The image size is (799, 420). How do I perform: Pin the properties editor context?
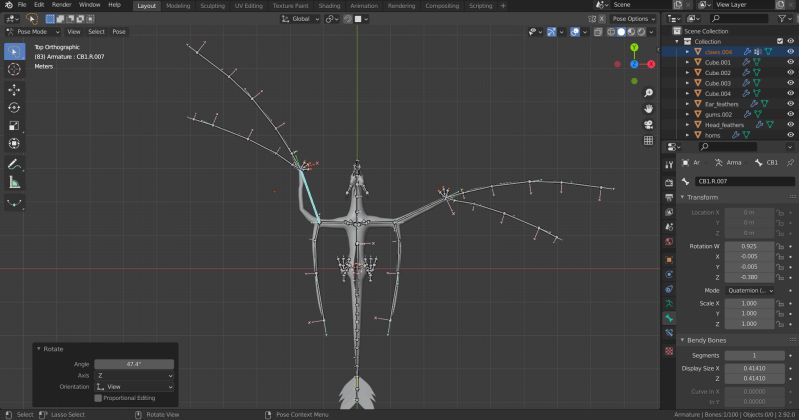click(x=790, y=163)
